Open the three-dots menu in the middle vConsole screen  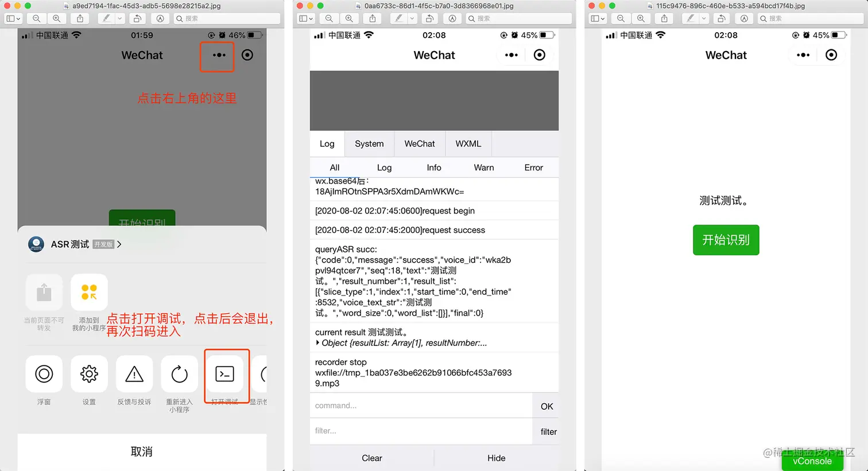tap(511, 55)
